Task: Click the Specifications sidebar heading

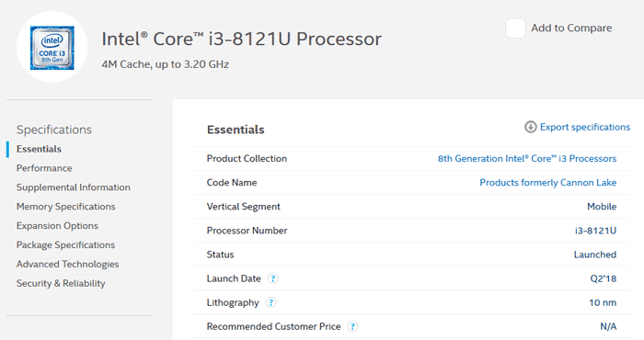Action: point(54,130)
